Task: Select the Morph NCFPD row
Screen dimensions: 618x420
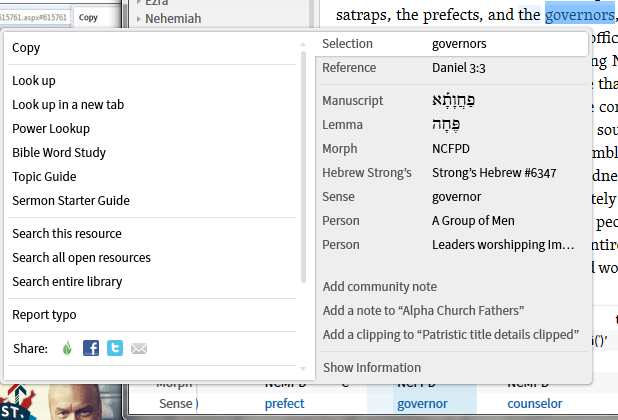Action: [453, 149]
